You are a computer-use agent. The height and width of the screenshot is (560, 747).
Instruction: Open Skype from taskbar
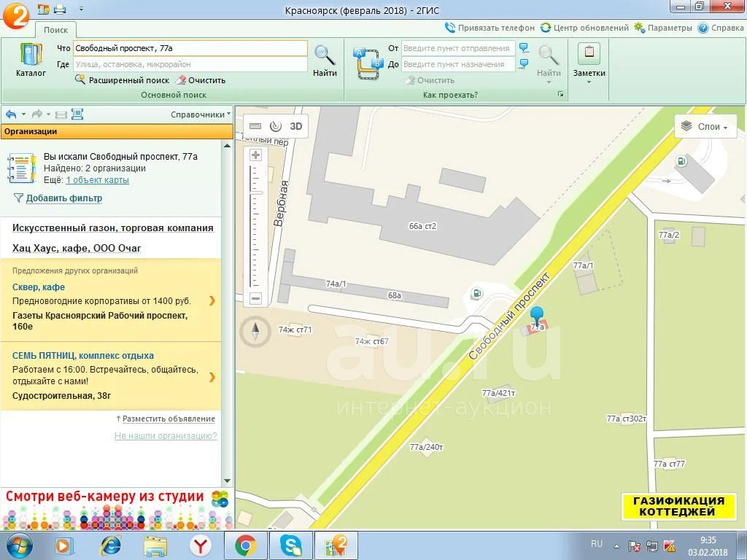(290, 545)
